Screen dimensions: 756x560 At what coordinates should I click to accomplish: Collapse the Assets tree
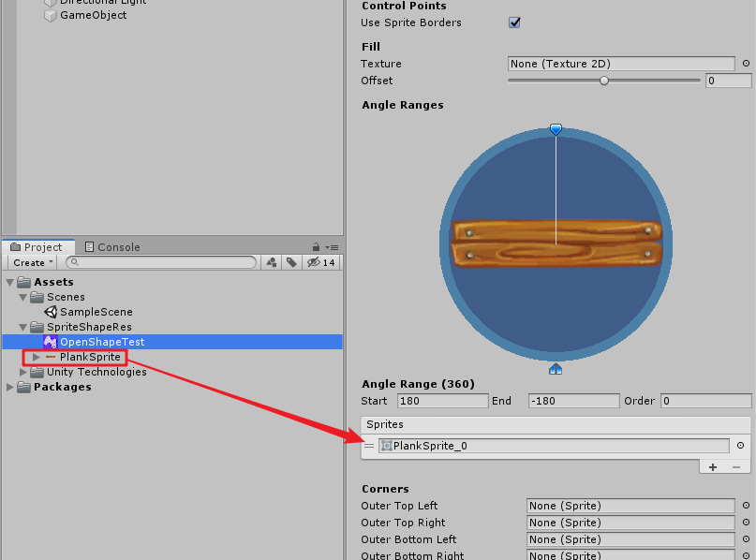[9, 281]
